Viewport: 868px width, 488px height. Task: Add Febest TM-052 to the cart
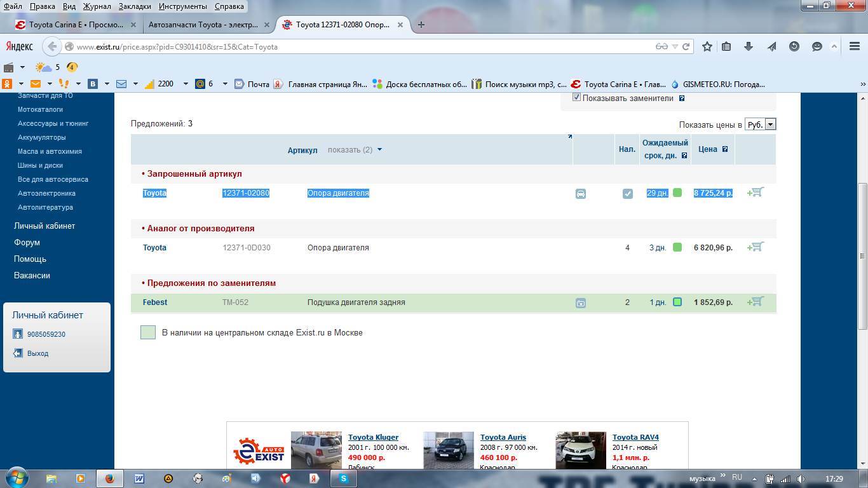point(755,302)
